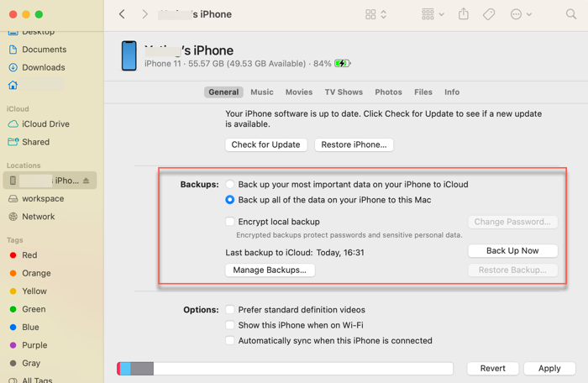Expand the group-by dropdown arrow
Screen dimensions: 588x383
(x=442, y=14)
